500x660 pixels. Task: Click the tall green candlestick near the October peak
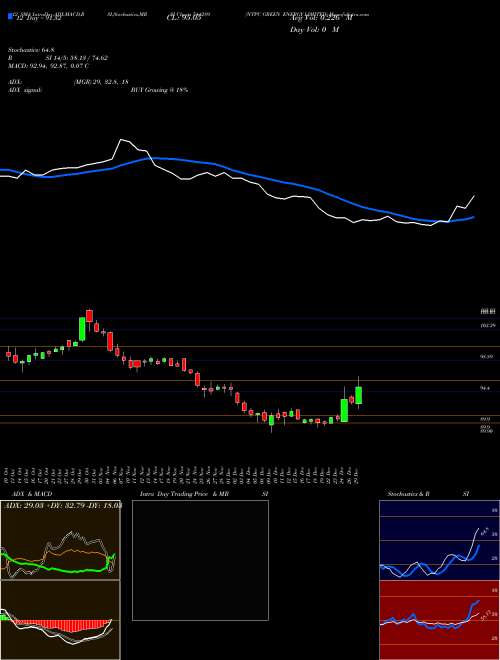coord(82,329)
